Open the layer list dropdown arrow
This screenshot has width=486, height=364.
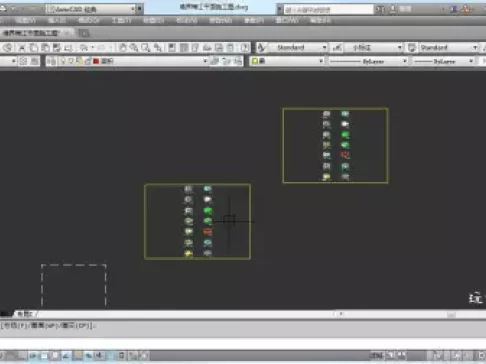point(205,61)
